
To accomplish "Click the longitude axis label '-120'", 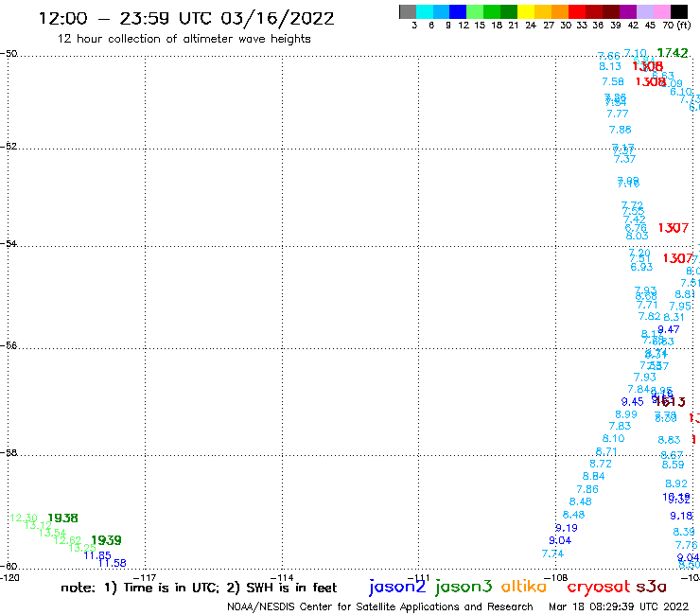I will point(9,577).
